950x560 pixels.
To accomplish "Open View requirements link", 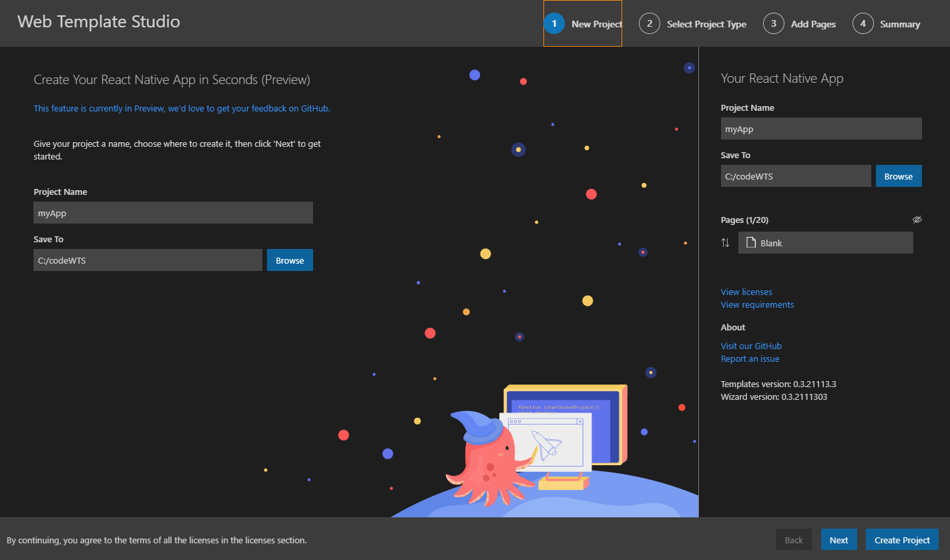I will coord(757,304).
